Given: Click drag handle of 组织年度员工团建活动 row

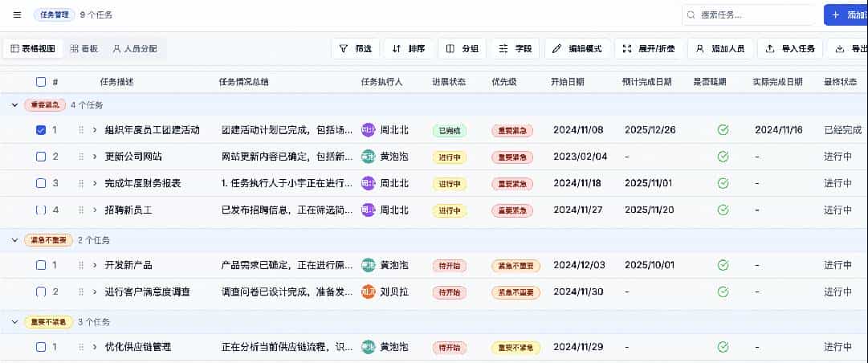Looking at the screenshot, I should tap(81, 130).
